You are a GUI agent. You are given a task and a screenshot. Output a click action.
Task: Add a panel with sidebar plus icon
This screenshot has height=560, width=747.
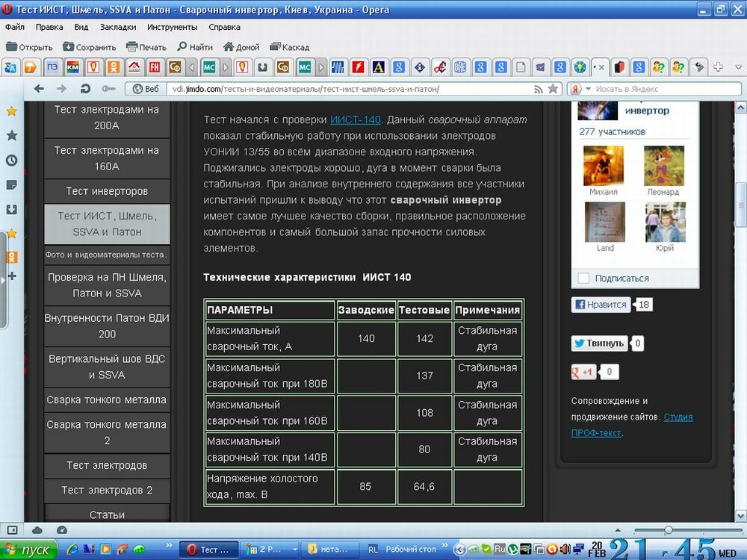pos(11,276)
